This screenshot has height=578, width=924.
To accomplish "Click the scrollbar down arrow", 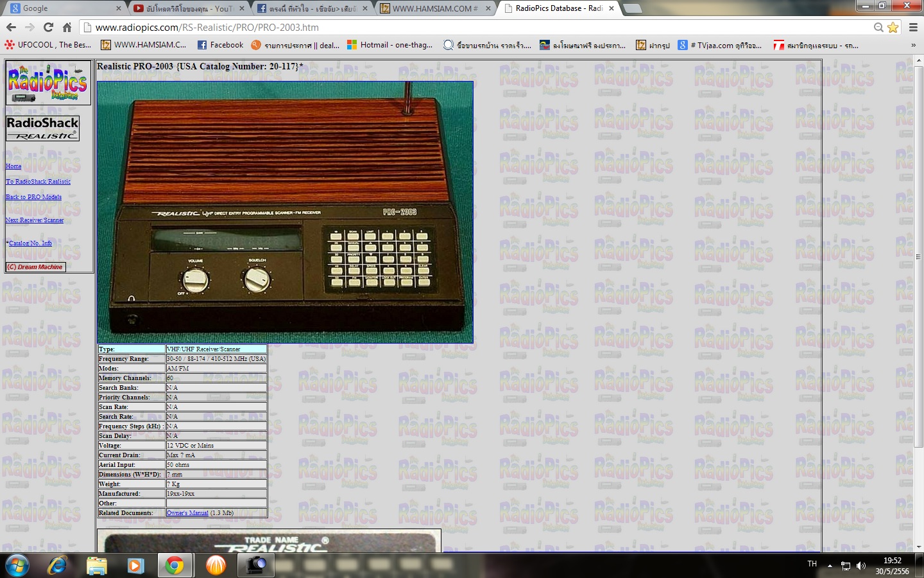I will click(x=918, y=547).
